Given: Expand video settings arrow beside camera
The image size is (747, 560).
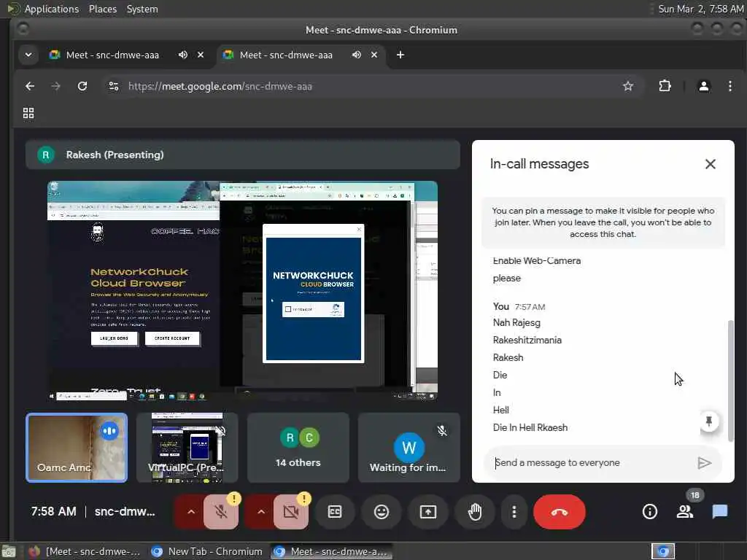Looking at the screenshot, I should (x=260, y=512).
